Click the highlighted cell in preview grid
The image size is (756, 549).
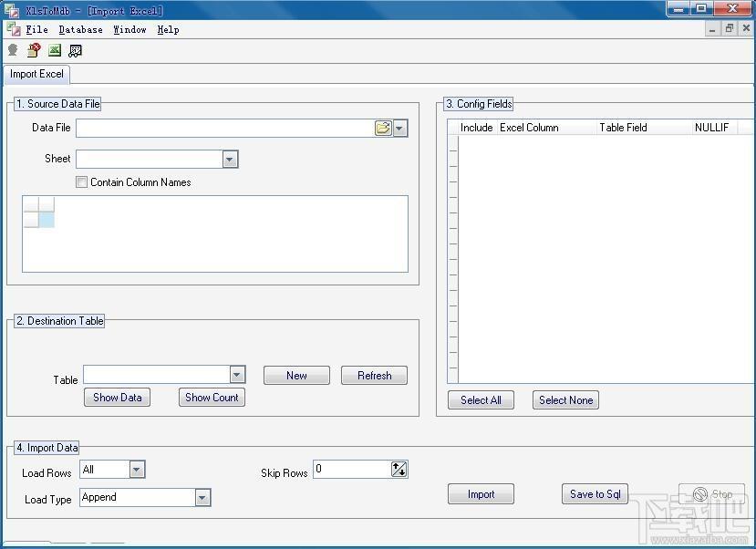point(47,220)
